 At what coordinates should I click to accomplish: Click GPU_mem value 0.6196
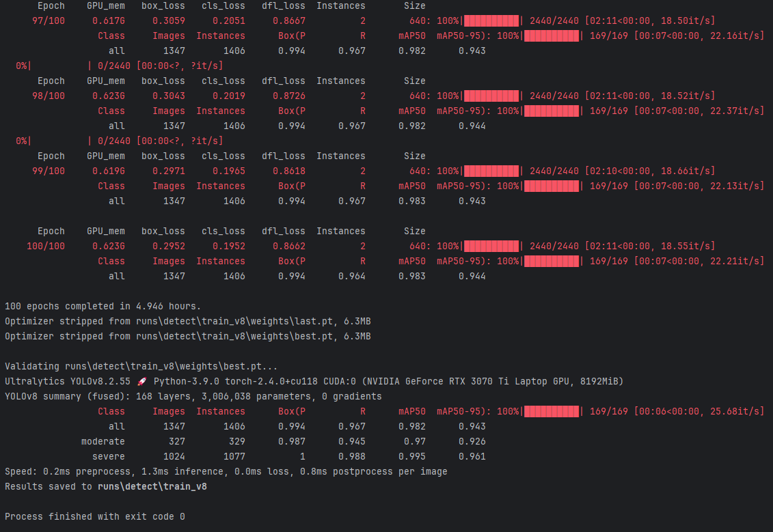(x=109, y=171)
